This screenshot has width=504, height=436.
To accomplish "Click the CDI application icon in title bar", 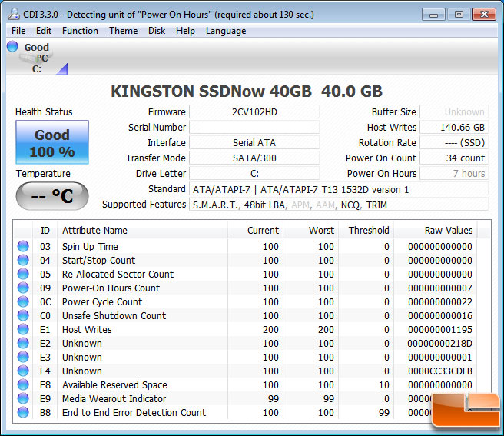I will (x=14, y=13).
